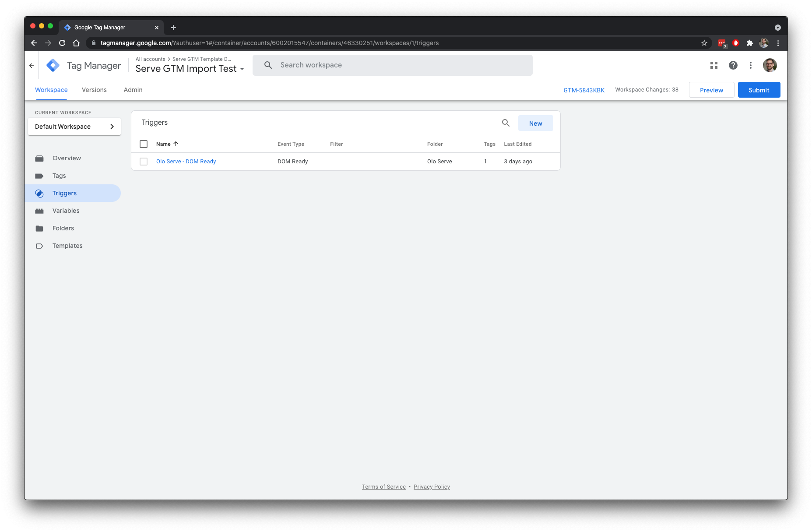Open the Olo Serve - DOM Ready trigger
Viewport: 812px width, 532px height.
pos(186,162)
